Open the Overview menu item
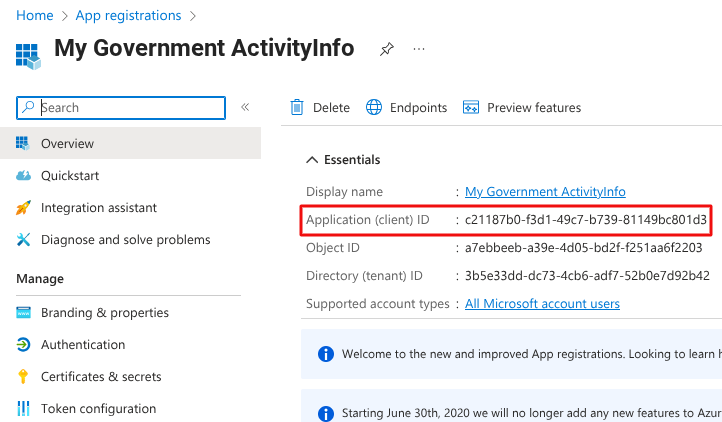 pos(67,144)
